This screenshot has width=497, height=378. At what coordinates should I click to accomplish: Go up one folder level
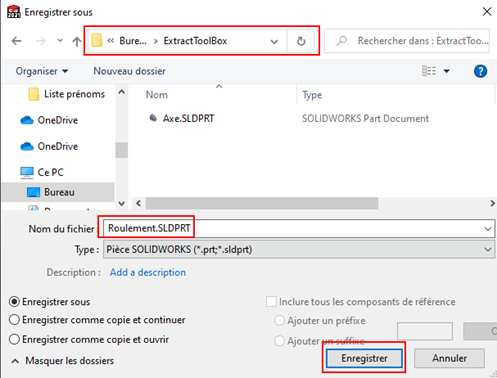77,41
